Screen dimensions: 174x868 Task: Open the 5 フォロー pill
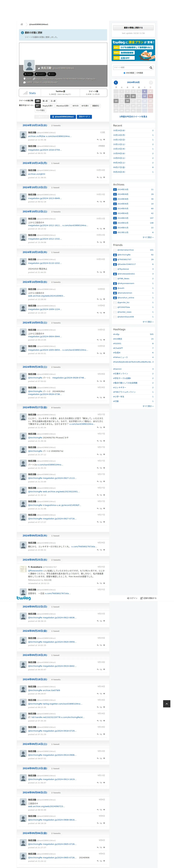point(28,74)
